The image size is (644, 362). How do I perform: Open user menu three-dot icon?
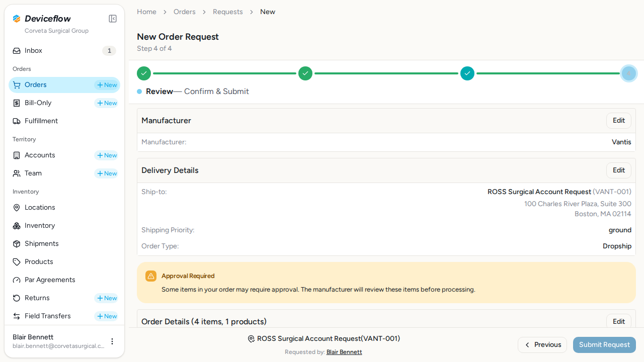(112, 341)
